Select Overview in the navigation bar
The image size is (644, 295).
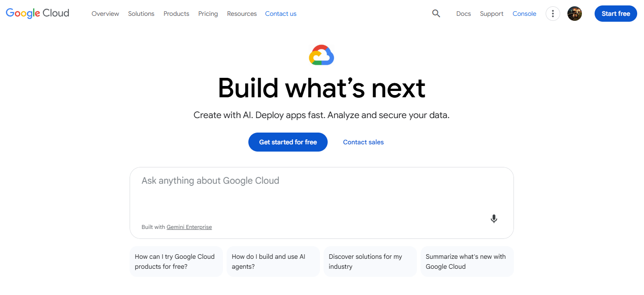click(105, 14)
